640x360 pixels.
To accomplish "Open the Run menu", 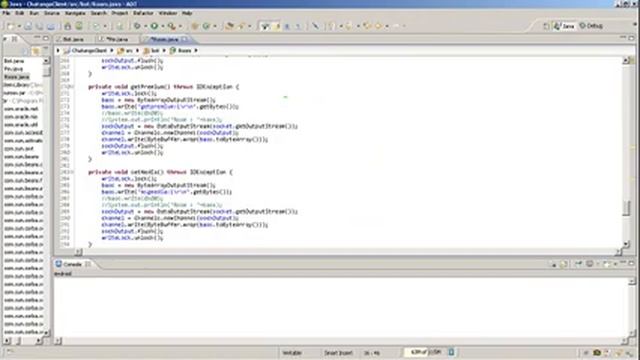I will (34, 13).
